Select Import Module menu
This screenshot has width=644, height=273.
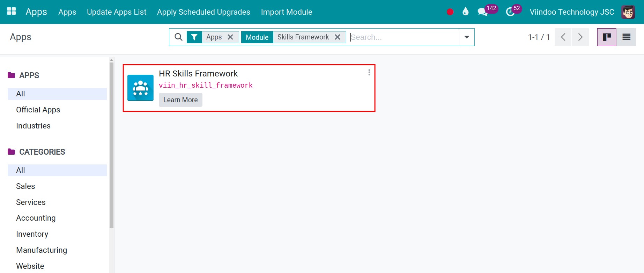pos(287,12)
